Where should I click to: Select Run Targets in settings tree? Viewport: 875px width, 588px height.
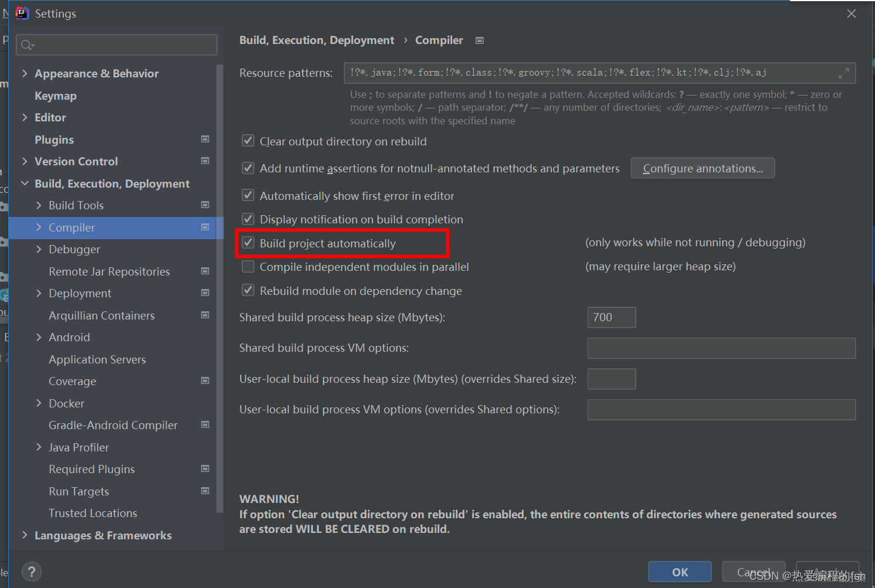79,491
